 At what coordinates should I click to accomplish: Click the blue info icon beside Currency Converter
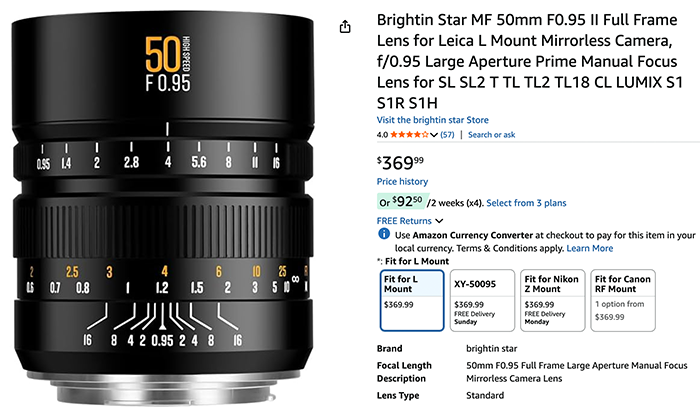click(383, 234)
